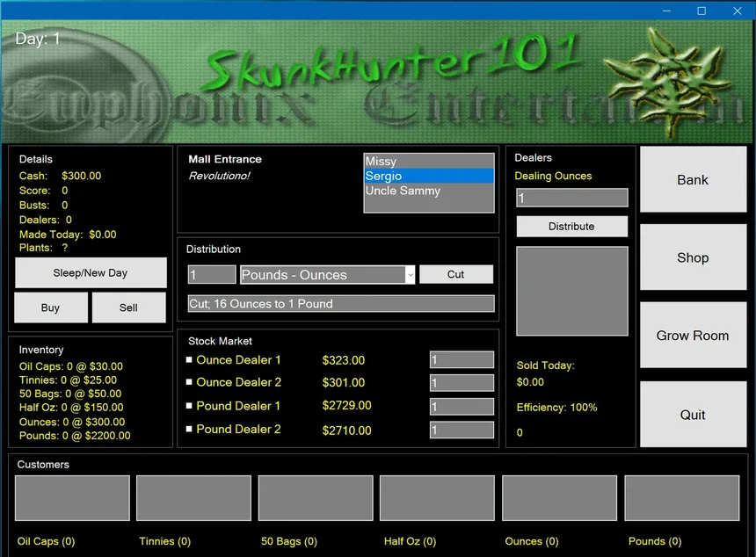The width and height of the screenshot is (756, 557).
Task: Click the Distribute button under Dealers
Action: [x=571, y=227]
